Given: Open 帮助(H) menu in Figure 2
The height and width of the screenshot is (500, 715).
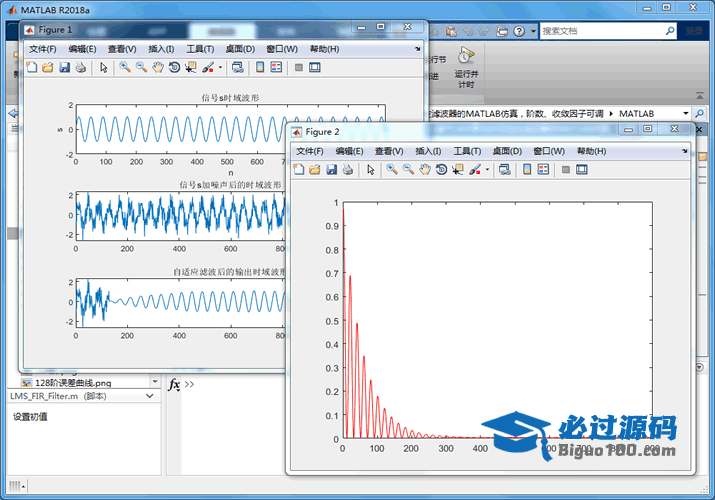Looking at the screenshot, I should 592,151.
